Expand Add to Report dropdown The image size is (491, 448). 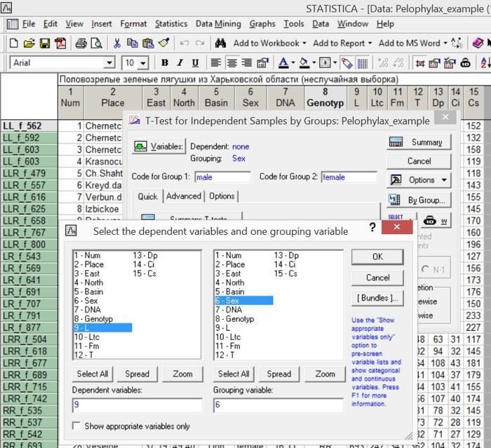tap(370, 43)
